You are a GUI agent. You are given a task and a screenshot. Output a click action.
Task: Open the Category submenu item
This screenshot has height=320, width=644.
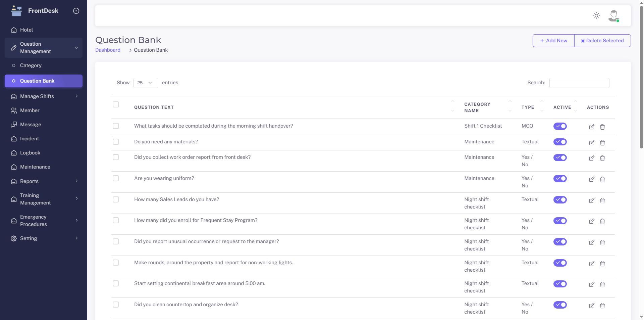31,65
